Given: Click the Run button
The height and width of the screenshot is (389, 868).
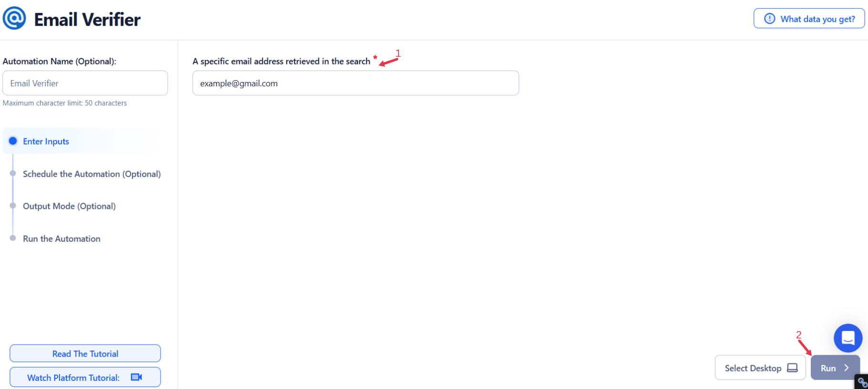Looking at the screenshot, I should pyautogui.click(x=835, y=368).
